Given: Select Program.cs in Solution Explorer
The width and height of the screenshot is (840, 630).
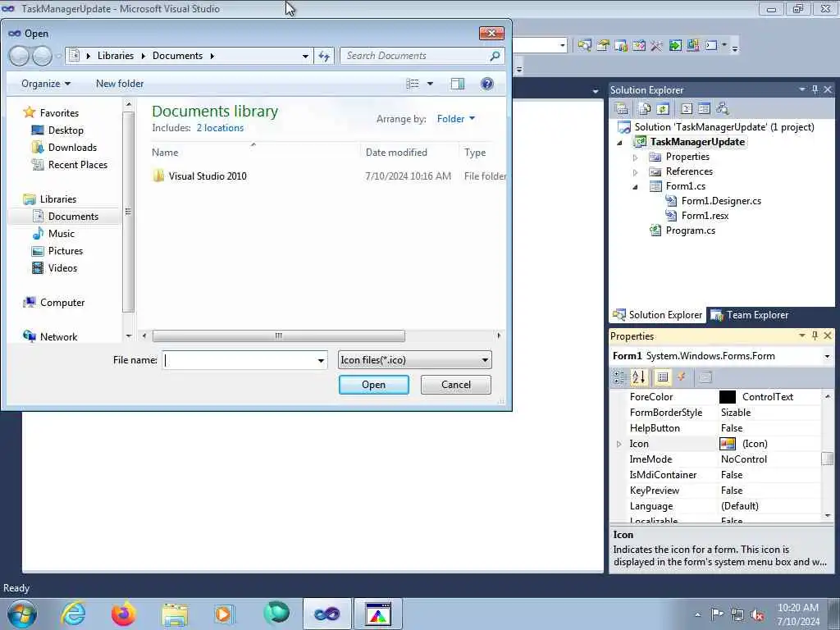Looking at the screenshot, I should [690, 231].
